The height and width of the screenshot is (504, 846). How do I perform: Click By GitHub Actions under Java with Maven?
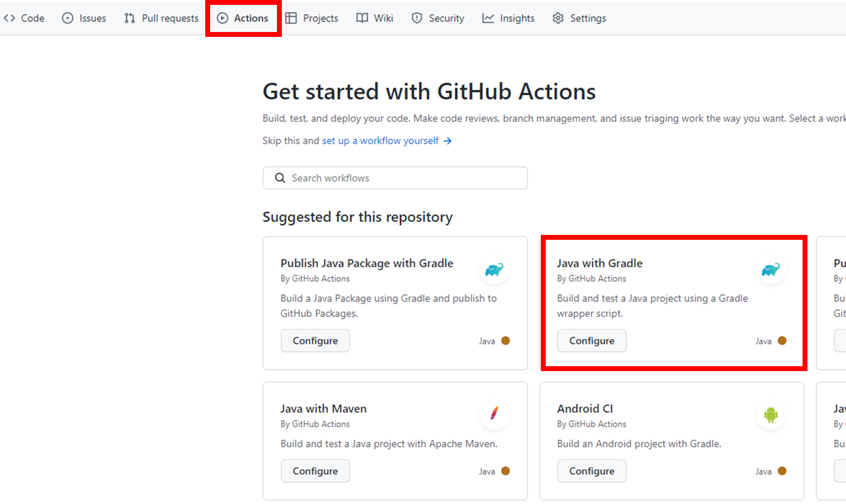[x=315, y=424]
